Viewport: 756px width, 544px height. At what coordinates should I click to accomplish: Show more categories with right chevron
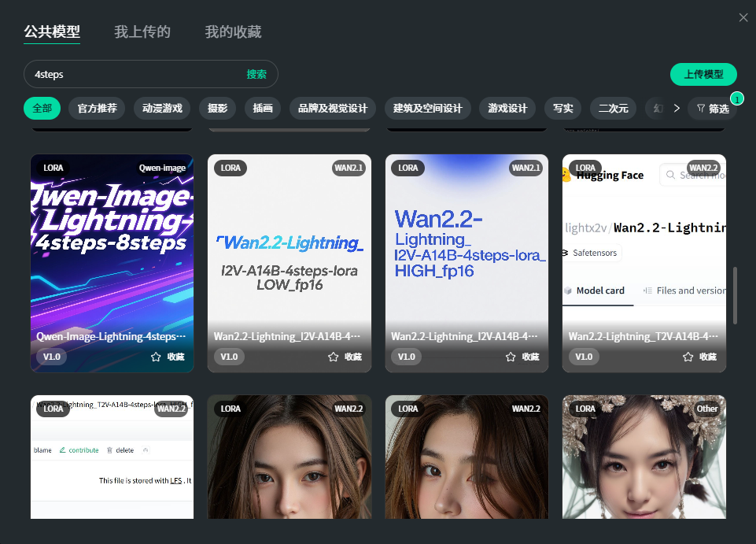pos(677,108)
